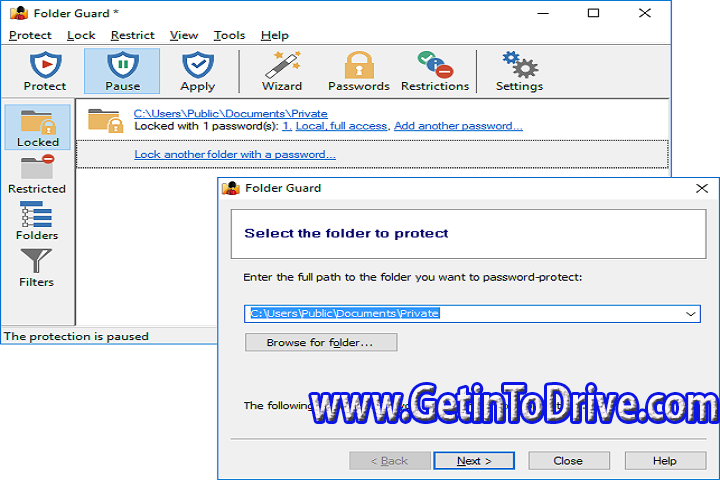
Task: Click 'Add another password...' link
Action: [x=458, y=126]
